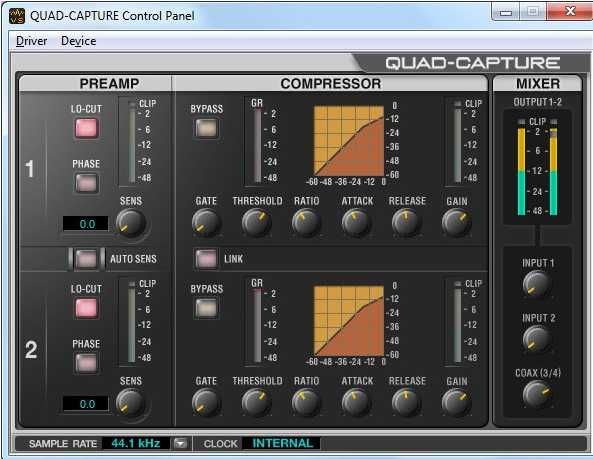Click channel 2 SENS value field 0.0
Screen dimensions: 593x459
coord(86,404)
